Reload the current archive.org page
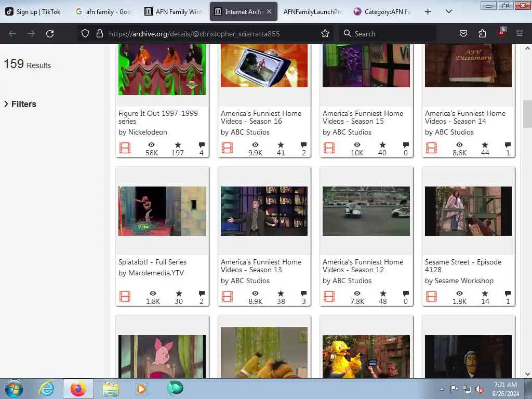Image resolution: width=532 pixels, height=399 pixels. click(x=50, y=34)
